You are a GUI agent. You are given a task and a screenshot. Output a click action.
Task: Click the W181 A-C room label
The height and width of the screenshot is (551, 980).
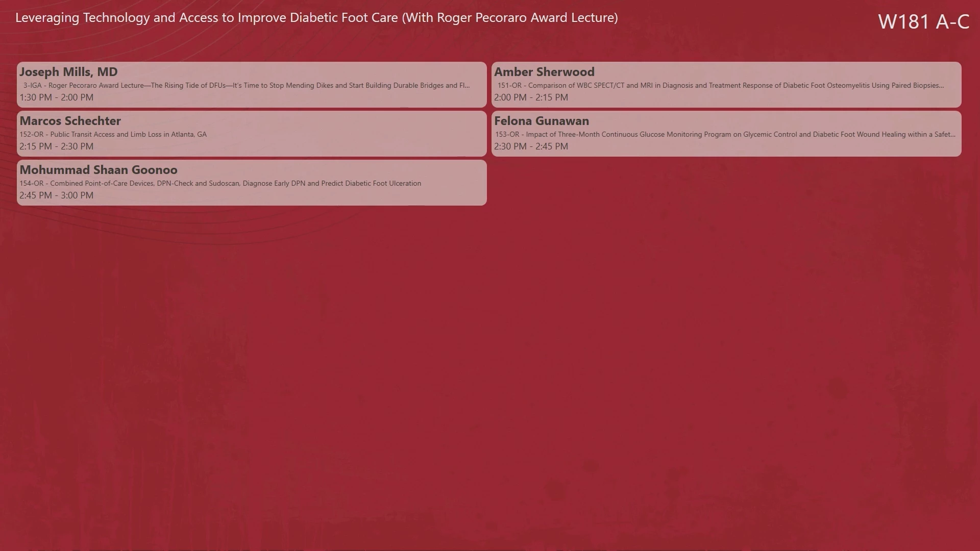923,21
